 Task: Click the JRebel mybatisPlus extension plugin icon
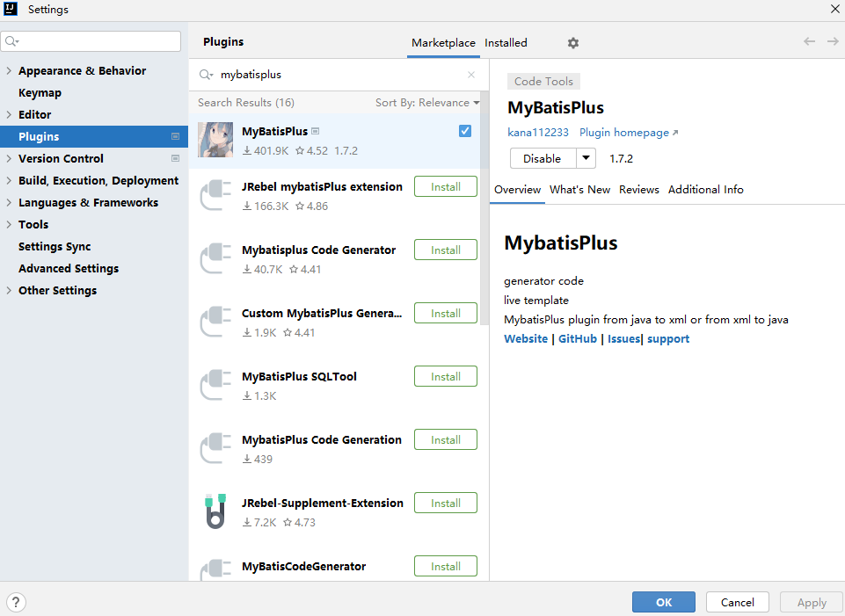pos(215,195)
